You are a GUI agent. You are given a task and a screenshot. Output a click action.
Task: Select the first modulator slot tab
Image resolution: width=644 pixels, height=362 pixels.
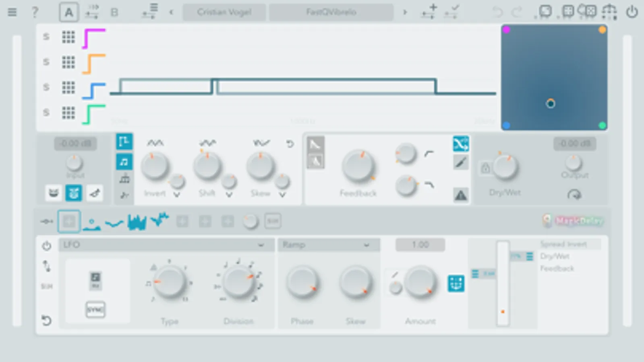click(69, 221)
